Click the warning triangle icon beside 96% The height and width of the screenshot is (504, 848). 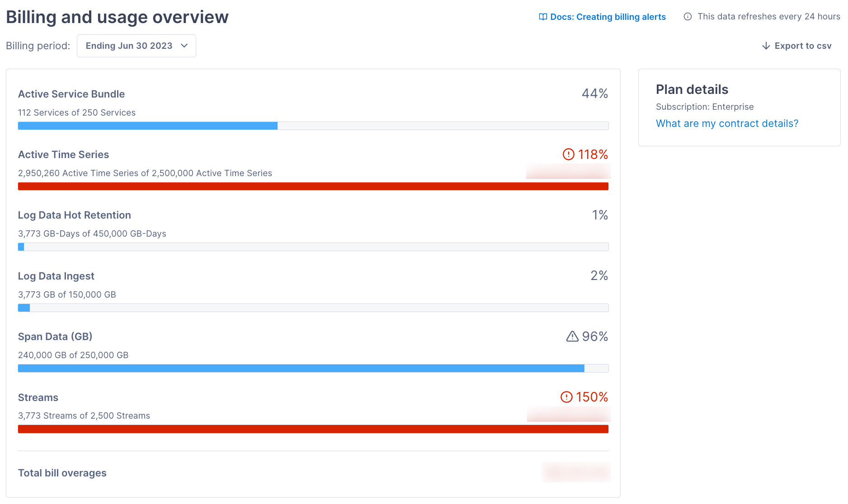(x=572, y=336)
